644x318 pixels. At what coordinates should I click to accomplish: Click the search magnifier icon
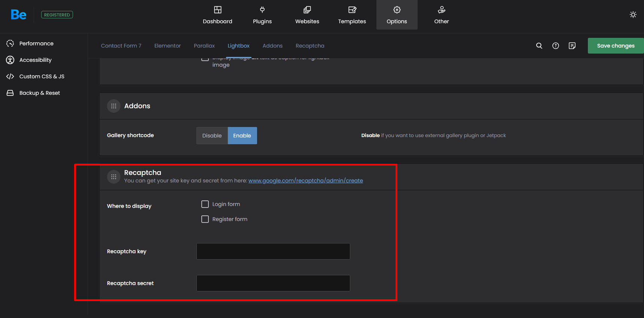[x=539, y=46]
